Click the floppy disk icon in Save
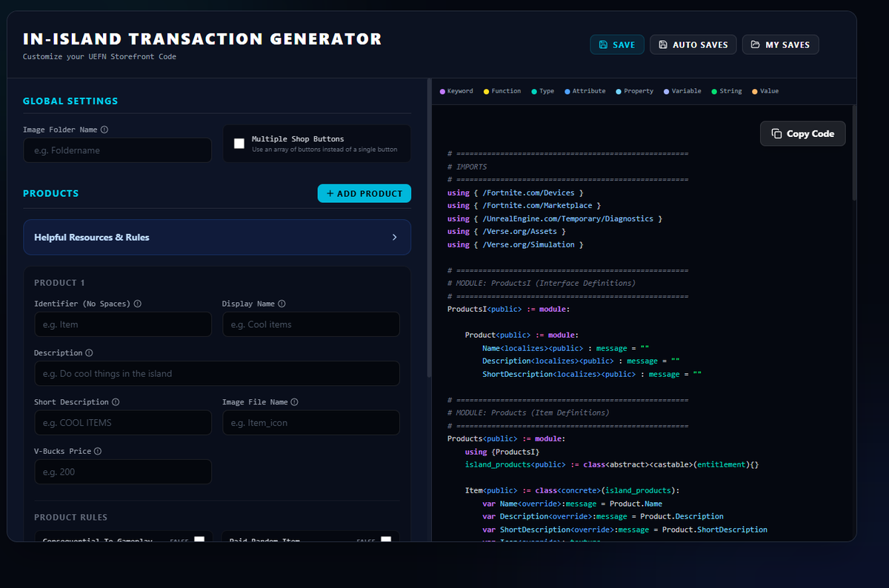Viewport: 889px width, 588px height. [603, 44]
